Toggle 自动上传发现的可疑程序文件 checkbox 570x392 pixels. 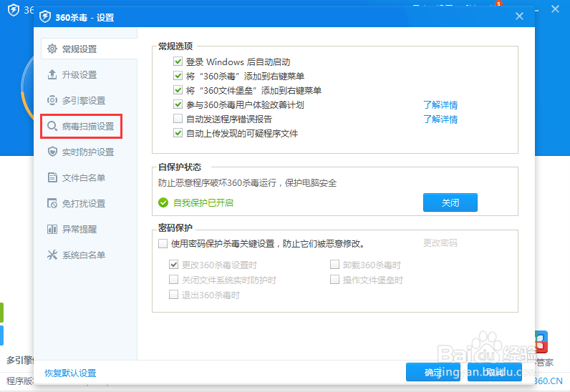pos(178,133)
